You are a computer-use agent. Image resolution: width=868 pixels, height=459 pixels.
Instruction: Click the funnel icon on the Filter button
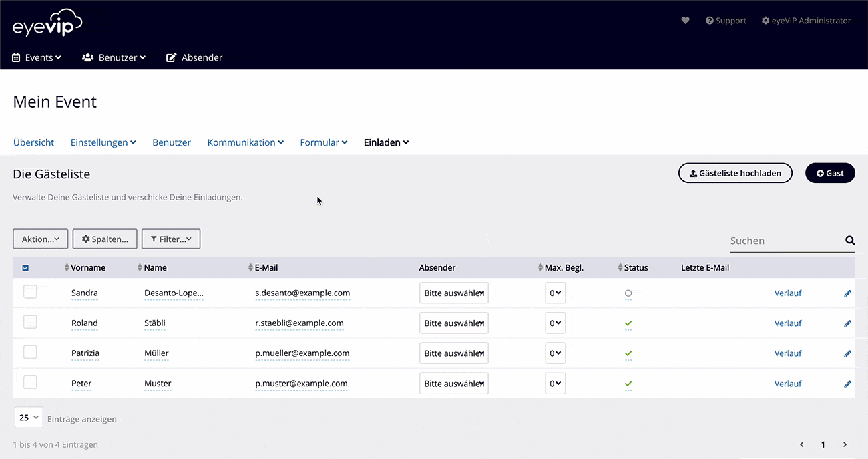coord(154,239)
